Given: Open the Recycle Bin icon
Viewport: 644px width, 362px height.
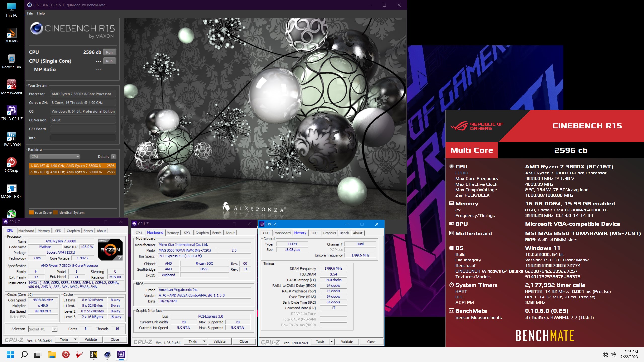Looking at the screenshot, I should (x=11, y=62).
